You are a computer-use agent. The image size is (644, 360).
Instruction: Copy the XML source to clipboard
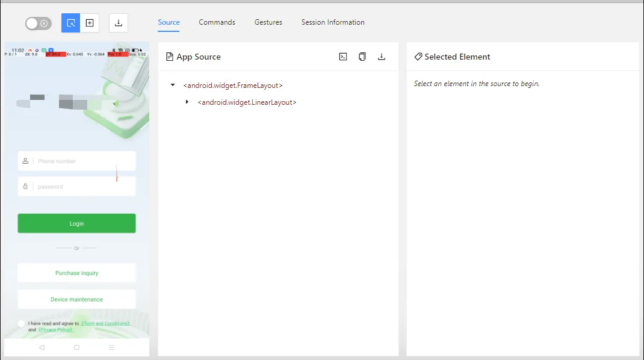362,57
